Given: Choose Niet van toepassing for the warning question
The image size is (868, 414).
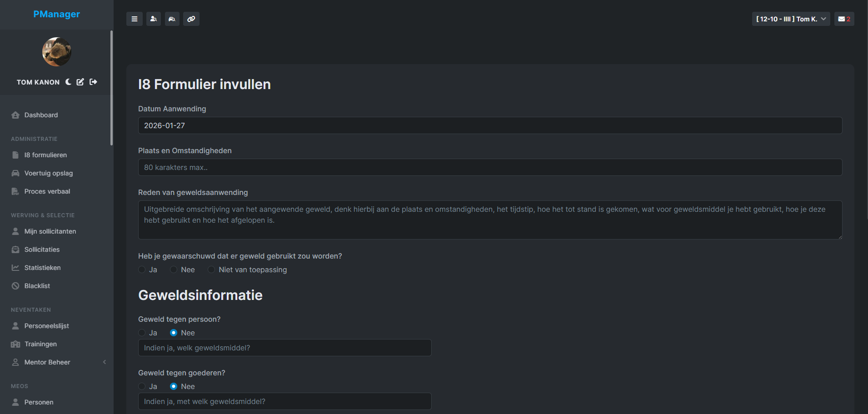Looking at the screenshot, I should click(211, 269).
